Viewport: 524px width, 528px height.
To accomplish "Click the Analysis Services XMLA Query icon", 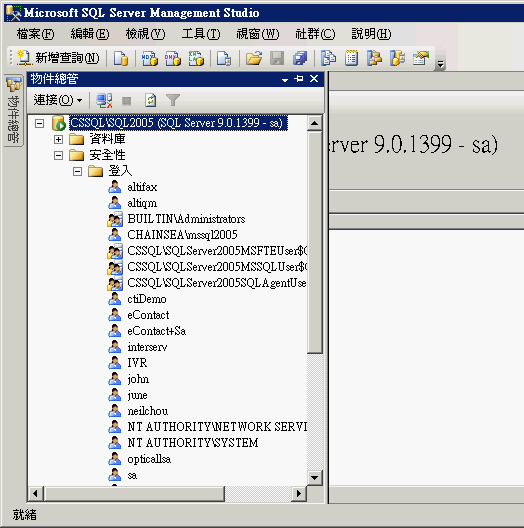I will [x=196, y=58].
